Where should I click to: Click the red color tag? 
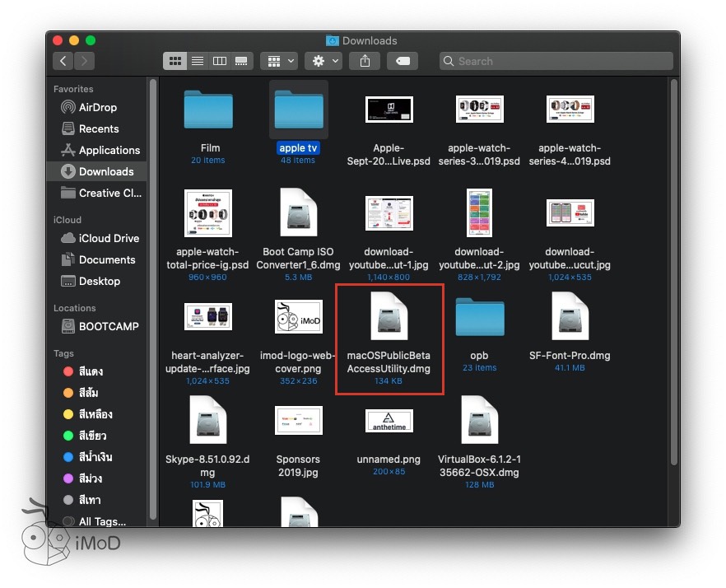click(x=90, y=371)
